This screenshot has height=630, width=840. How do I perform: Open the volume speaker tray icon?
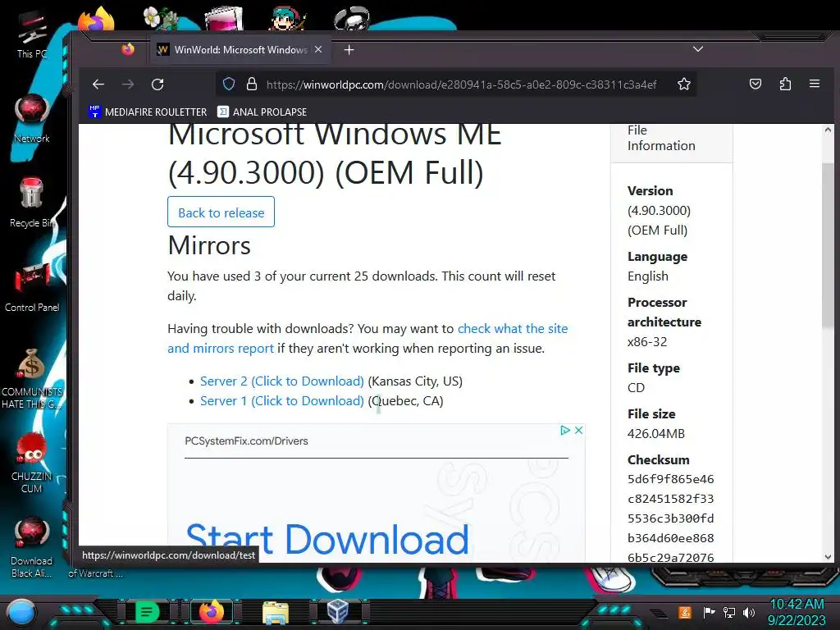pyautogui.click(x=749, y=612)
